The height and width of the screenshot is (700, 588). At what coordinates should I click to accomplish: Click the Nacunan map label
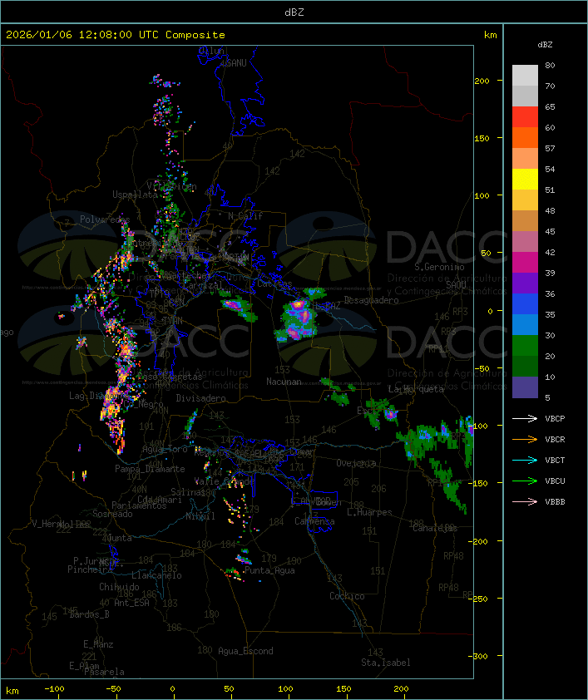[284, 382]
